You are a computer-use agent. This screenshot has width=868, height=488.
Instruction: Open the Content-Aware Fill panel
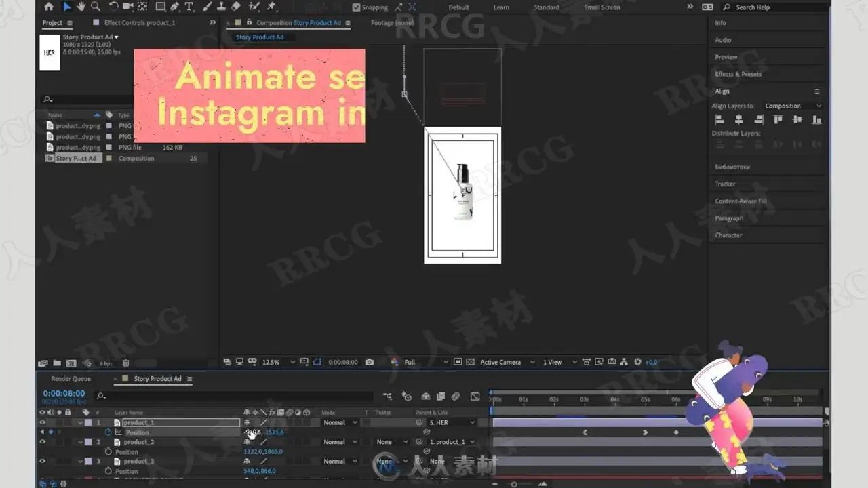point(741,201)
